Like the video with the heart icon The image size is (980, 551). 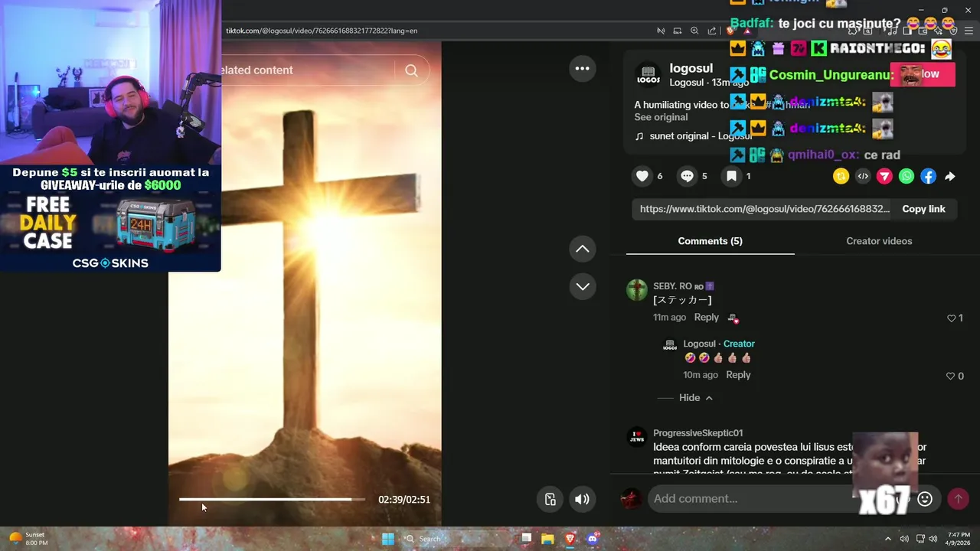click(x=642, y=176)
